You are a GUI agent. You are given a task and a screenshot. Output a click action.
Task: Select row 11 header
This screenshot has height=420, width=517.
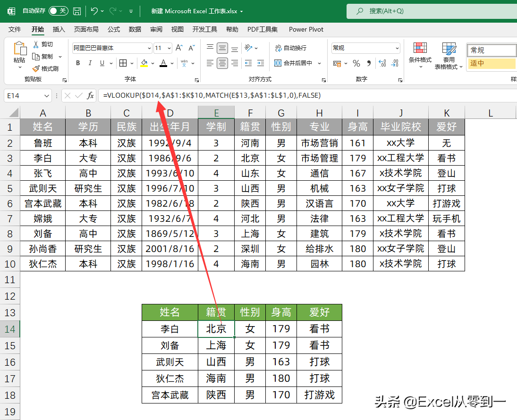[x=10, y=280]
